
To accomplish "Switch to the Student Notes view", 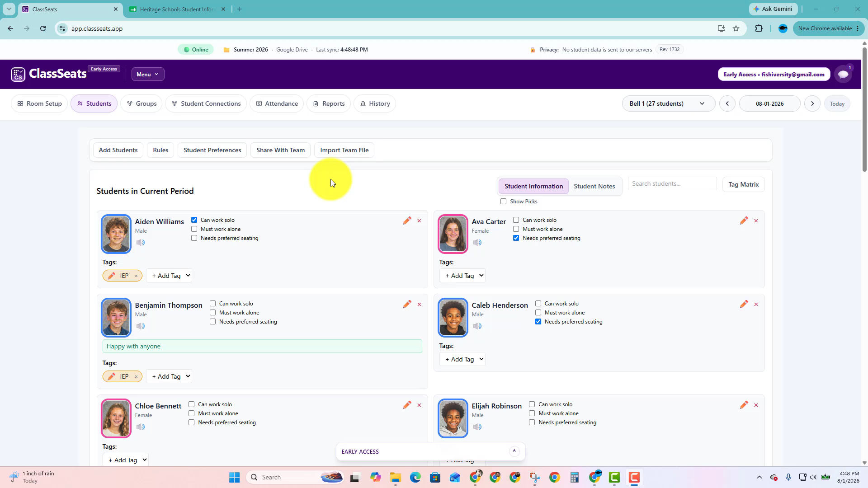I will [x=594, y=186].
